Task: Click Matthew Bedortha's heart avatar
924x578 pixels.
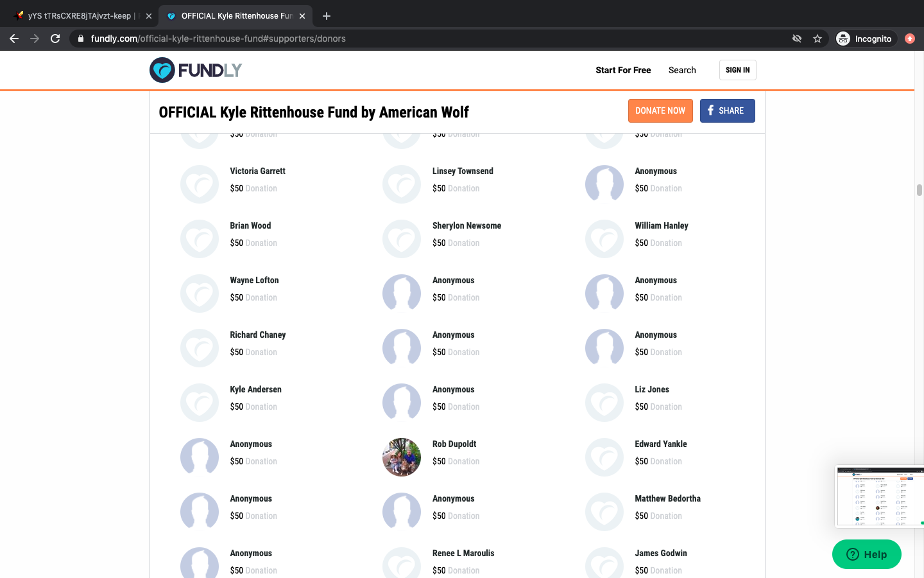Action: point(604,512)
